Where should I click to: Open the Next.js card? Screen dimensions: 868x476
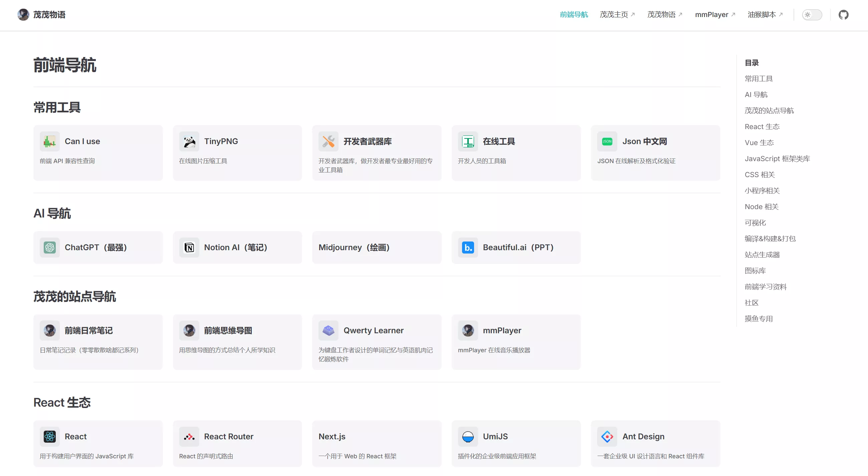click(376, 443)
